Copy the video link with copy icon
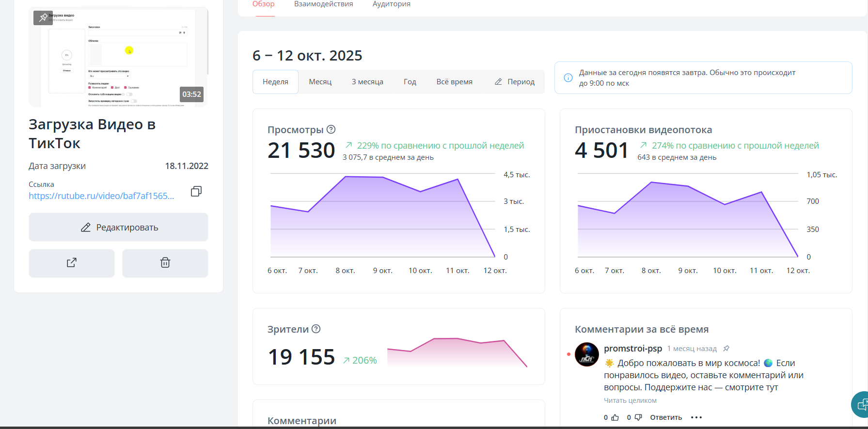Image resolution: width=868 pixels, height=429 pixels. click(x=196, y=191)
